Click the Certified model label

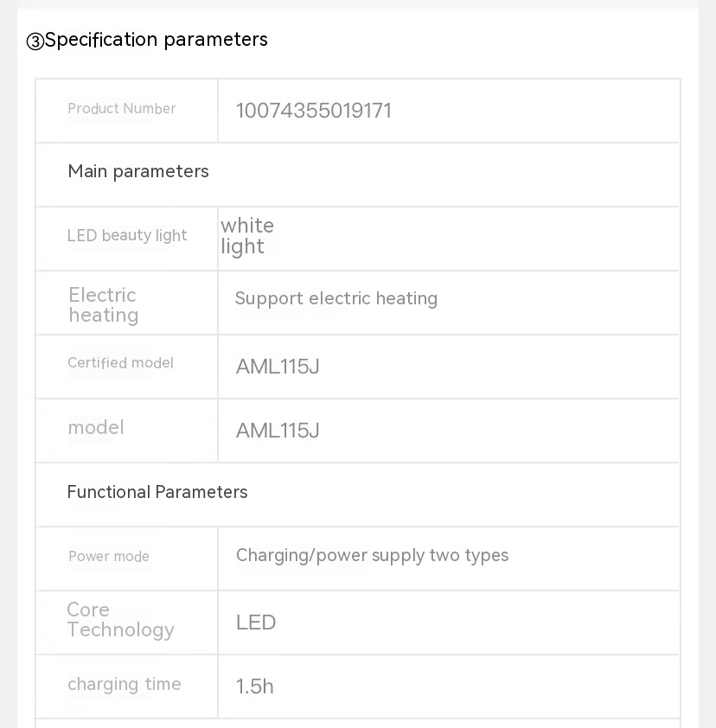pyautogui.click(x=120, y=363)
